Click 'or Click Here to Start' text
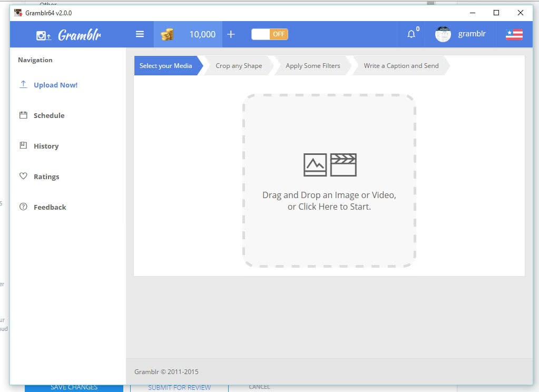This screenshot has width=539, height=392. click(329, 207)
